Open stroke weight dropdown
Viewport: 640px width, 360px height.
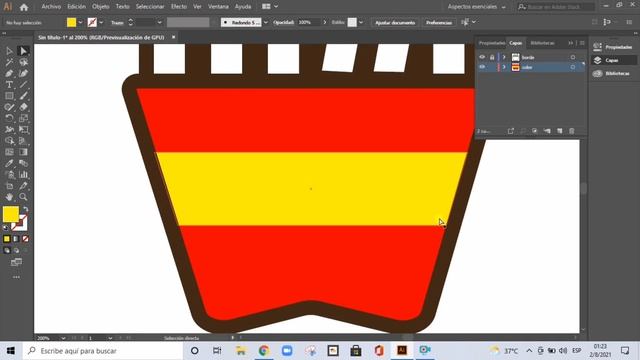click(160, 22)
